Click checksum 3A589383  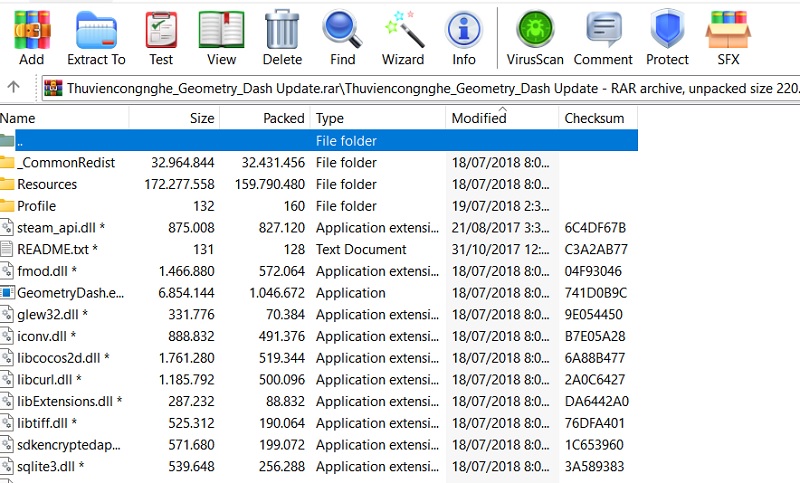coord(594,466)
